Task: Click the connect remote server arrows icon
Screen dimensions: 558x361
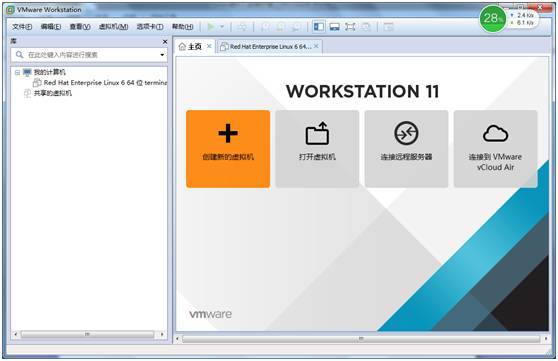Action: (x=406, y=133)
